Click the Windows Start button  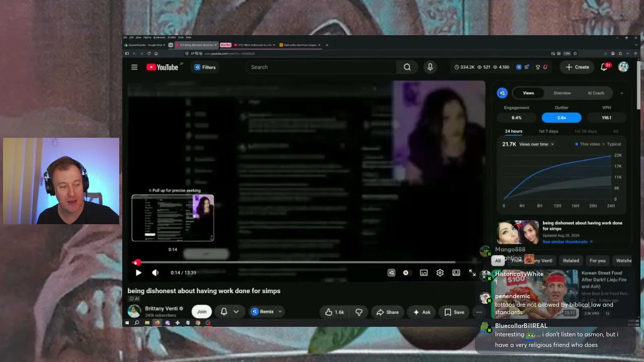coord(127,323)
